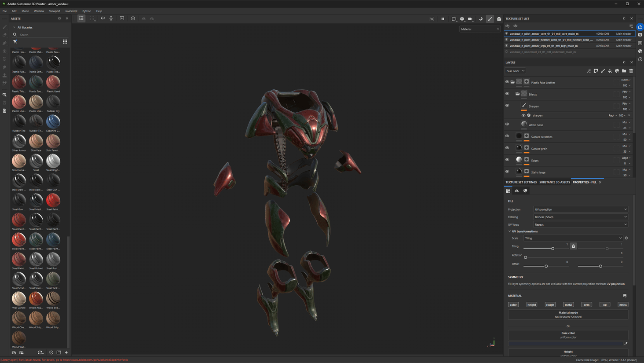This screenshot has width=644, height=363.
Task: Open the Base color channel dropdown
Action: [x=515, y=71]
